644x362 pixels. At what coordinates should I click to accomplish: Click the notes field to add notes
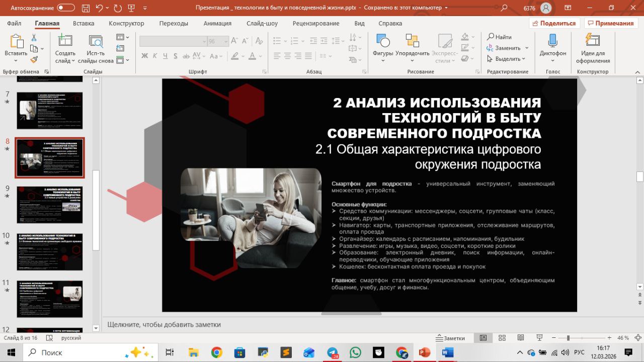pos(369,324)
